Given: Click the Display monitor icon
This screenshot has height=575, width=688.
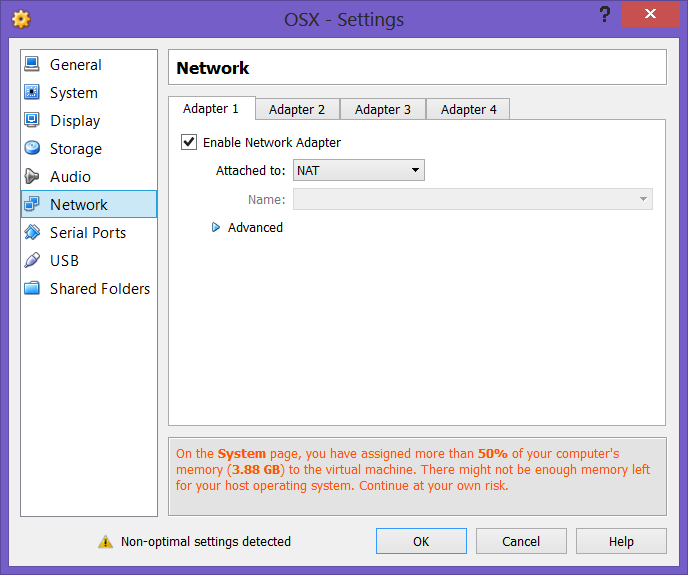Looking at the screenshot, I should point(32,120).
